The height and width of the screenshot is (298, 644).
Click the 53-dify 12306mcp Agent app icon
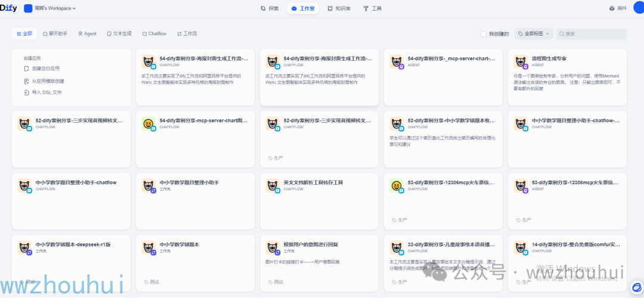(x=521, y=185)
